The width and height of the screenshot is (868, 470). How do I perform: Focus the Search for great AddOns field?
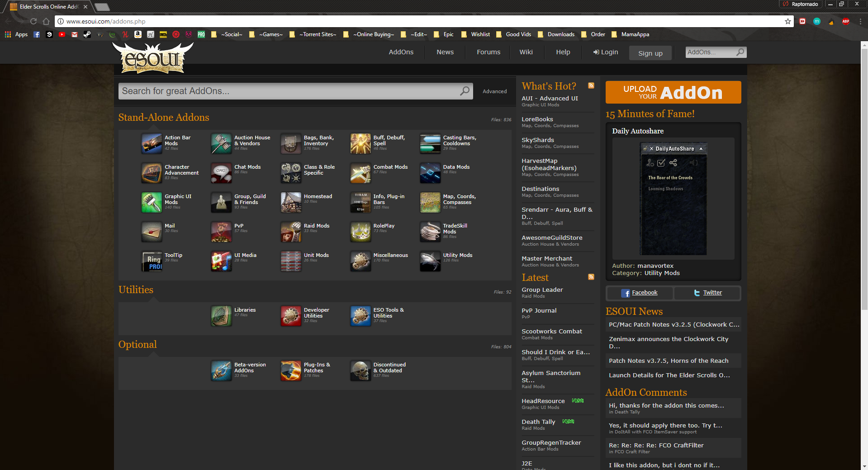295,91
